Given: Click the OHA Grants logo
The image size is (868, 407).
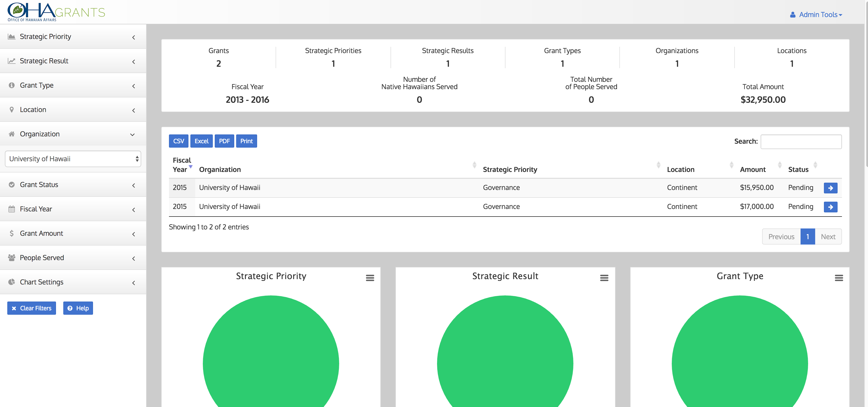Looking at the screenshot, I should point(56,12).
